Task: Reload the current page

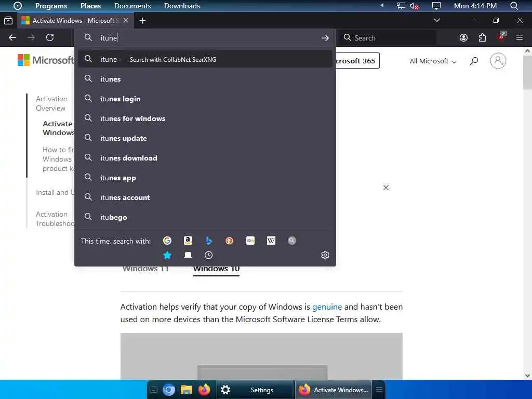Action: (50, 37)
